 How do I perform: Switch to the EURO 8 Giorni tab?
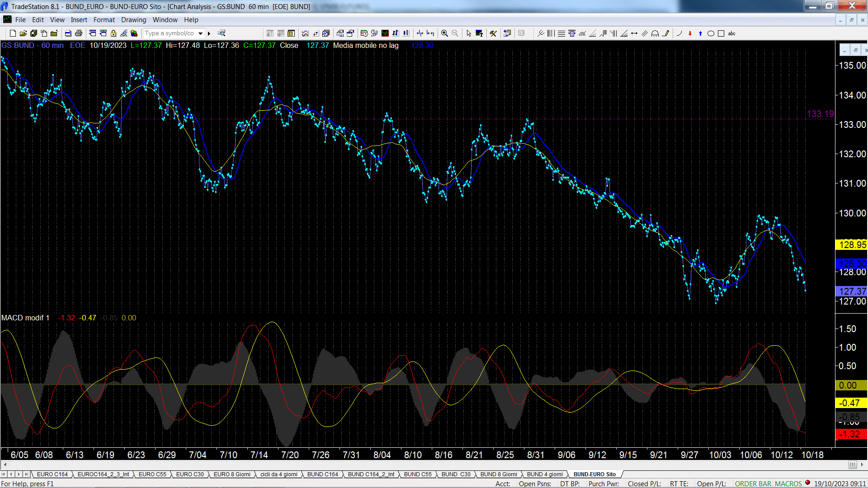tap(232, 474)
